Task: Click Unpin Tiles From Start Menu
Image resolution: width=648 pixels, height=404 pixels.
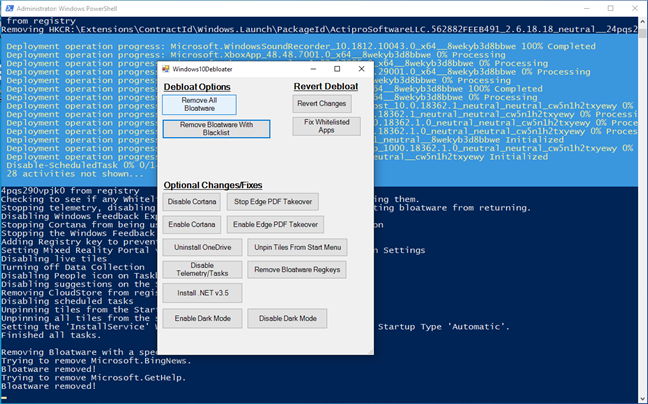Action: coord(297,247)
